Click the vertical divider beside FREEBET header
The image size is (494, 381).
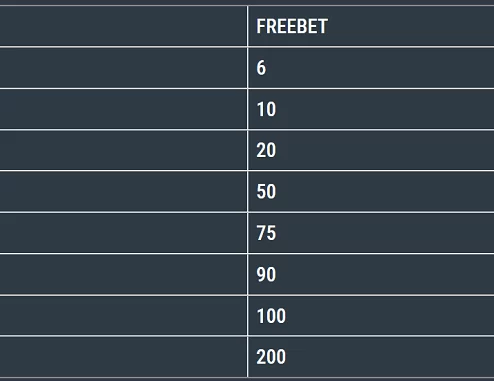pyautogui.click(x=248, y=26)
